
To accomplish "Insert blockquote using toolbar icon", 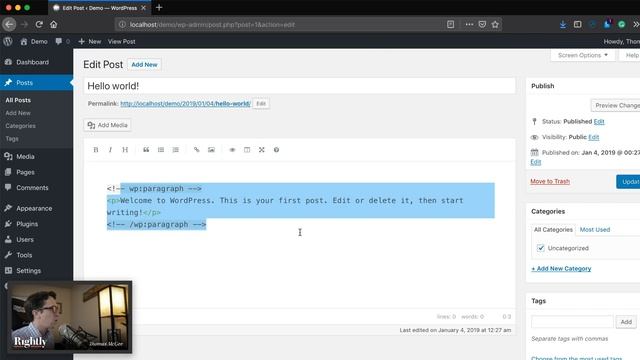I will pos(146,150).
